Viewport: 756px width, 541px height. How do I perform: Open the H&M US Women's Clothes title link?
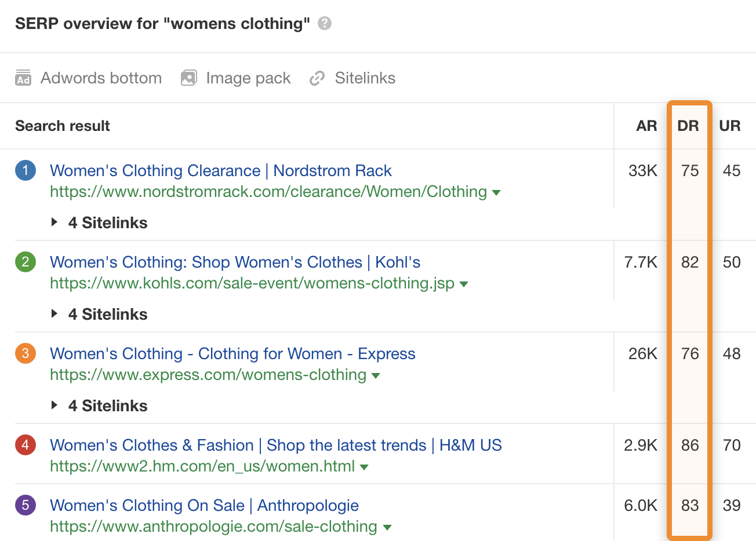(275, 445)
